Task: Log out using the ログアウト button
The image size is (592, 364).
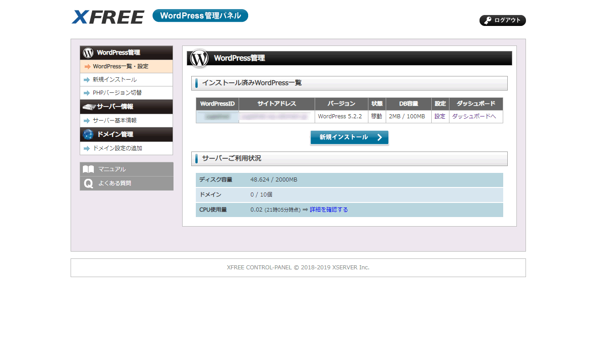Action: click(x=503, y=20)
